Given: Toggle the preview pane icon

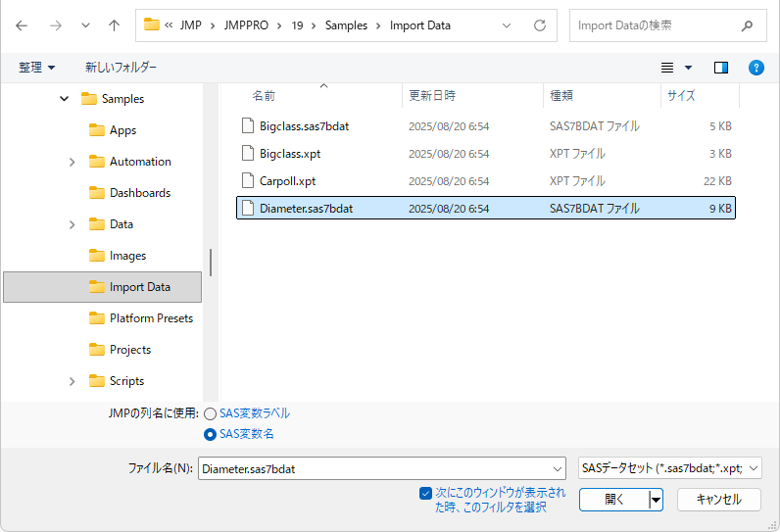Looking at the screenshot, I should pyautogui.click(x=721, y=68).
